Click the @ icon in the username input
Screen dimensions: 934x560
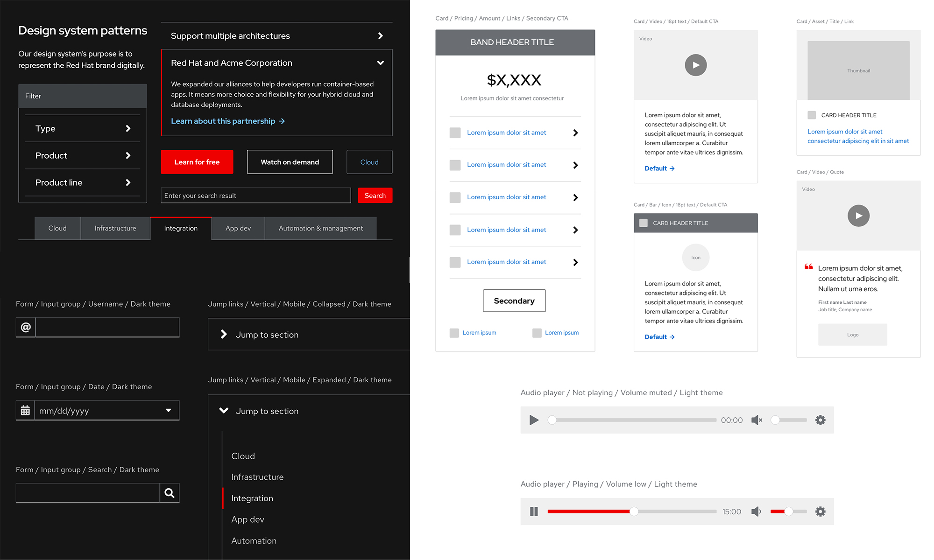26,327
